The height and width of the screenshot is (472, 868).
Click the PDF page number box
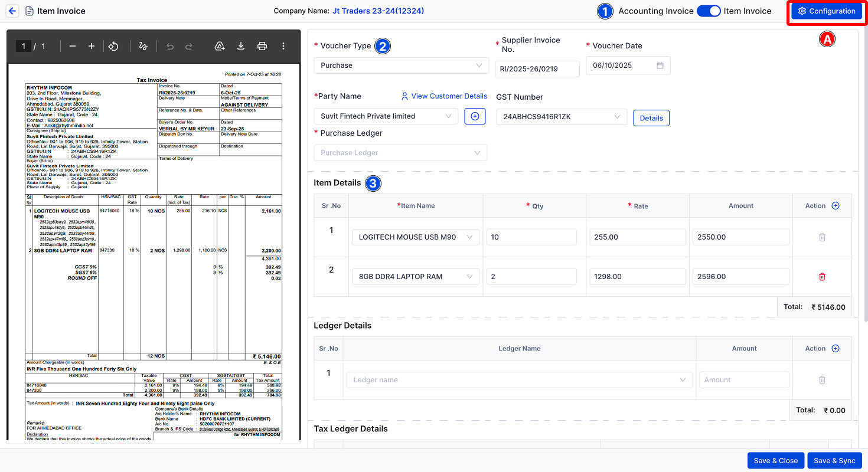click(23, 46)
